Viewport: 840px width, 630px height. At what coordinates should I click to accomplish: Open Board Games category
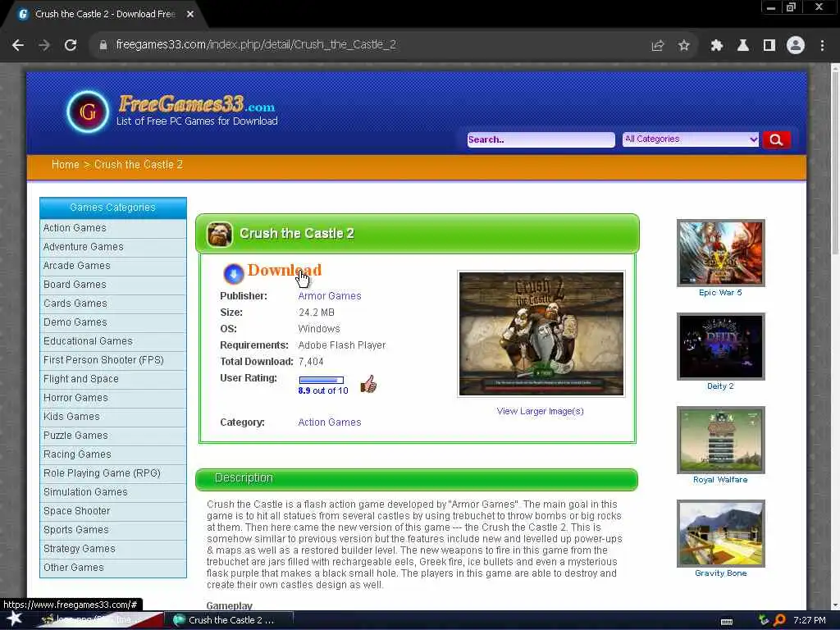pos(113,285)
